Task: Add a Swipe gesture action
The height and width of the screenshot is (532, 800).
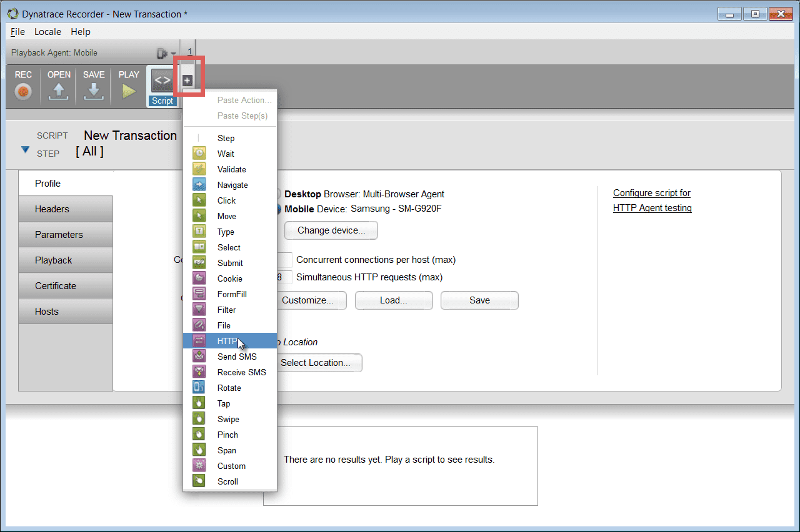Action: coord(230,419)
